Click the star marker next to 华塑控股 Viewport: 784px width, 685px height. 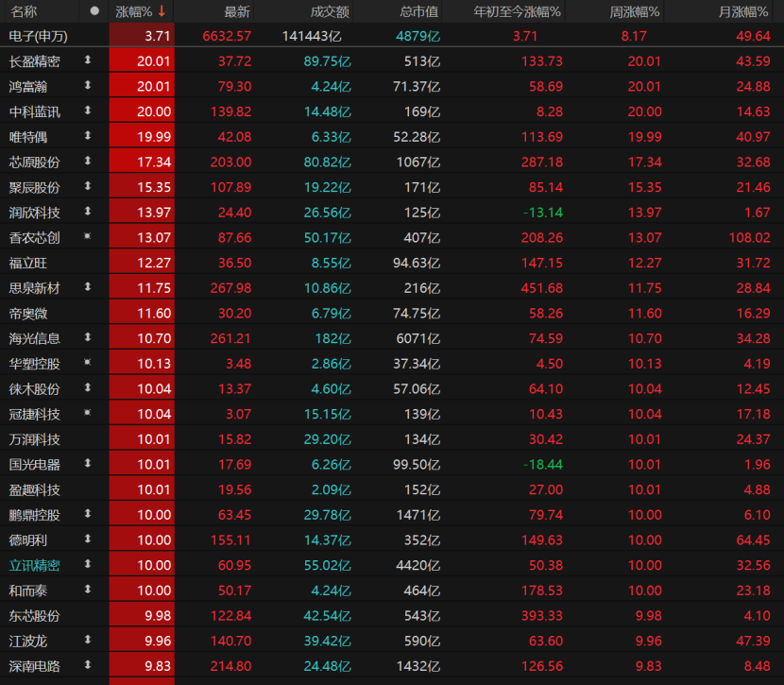pyautogui.click(x=88, y=362)
